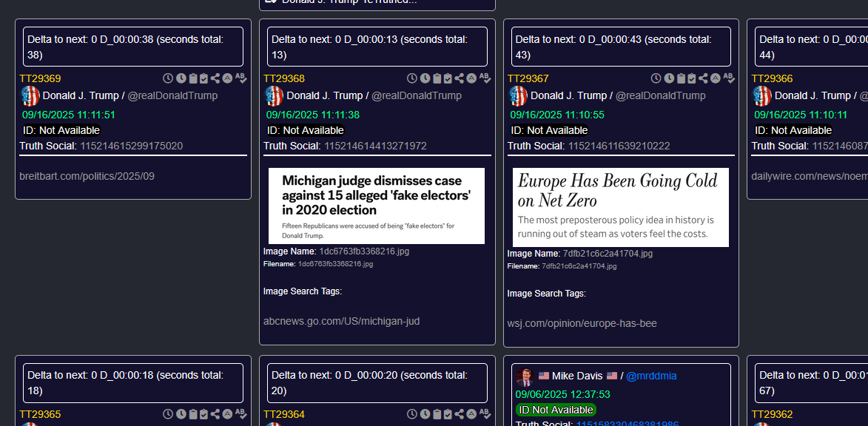Click Truth Social ID 115214611639210222
Screen dimensions: 868x426
[x=619, y=146]
